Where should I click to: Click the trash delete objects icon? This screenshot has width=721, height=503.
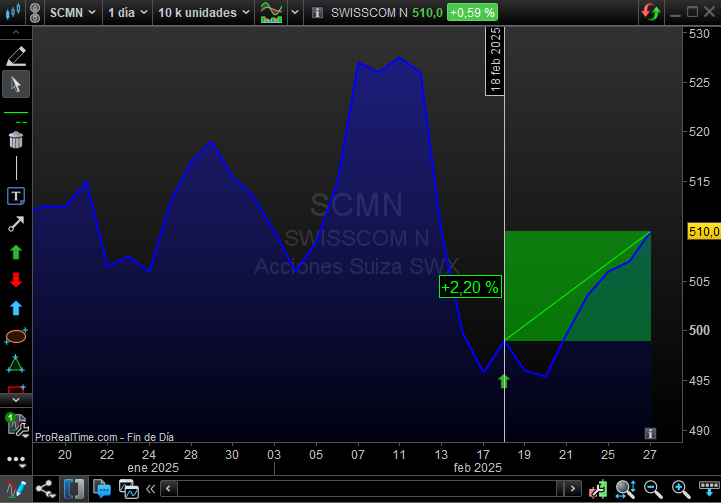(16, 140)
